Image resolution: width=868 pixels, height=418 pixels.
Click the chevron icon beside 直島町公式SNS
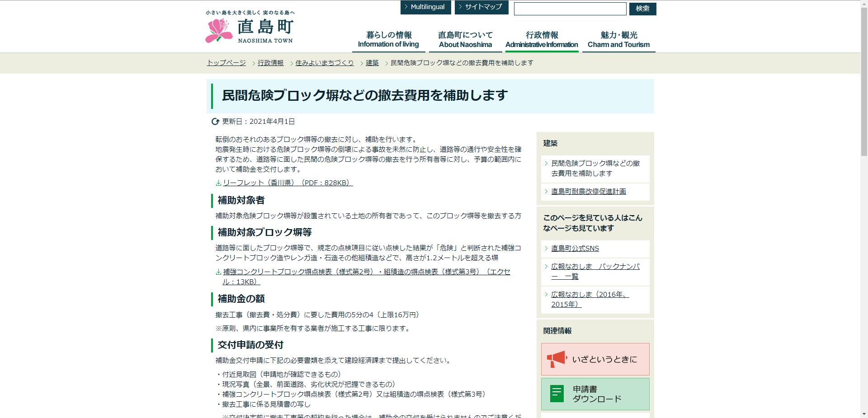point(546,248)
